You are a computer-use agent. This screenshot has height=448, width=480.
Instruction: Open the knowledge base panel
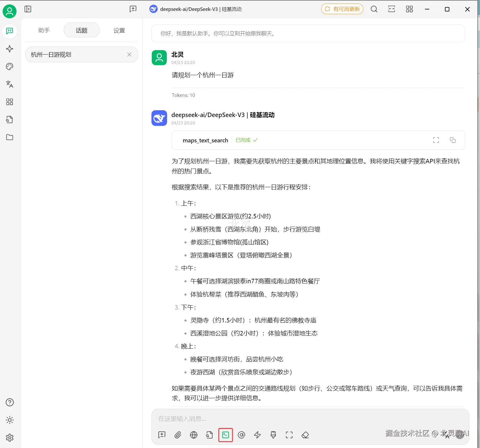[9, 120]
